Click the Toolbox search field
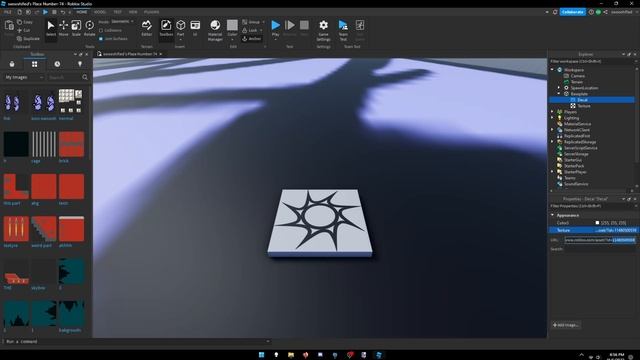This screenshot has height=360, width=640. point(64,77)
